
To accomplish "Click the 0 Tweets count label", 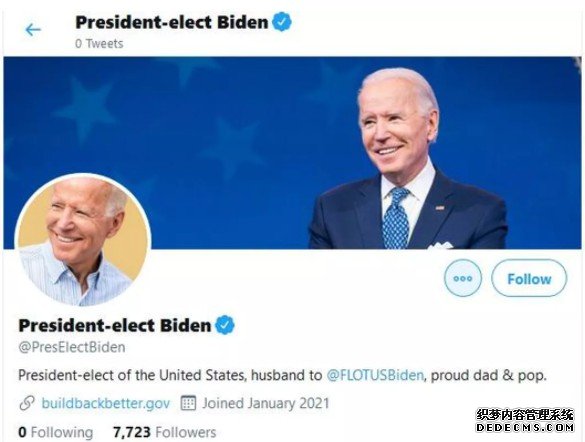I will click(x=99, y=44).
